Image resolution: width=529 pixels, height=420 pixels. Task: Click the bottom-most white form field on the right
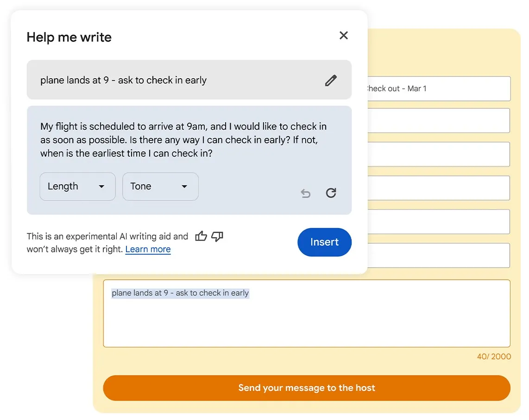coord(438,255)
